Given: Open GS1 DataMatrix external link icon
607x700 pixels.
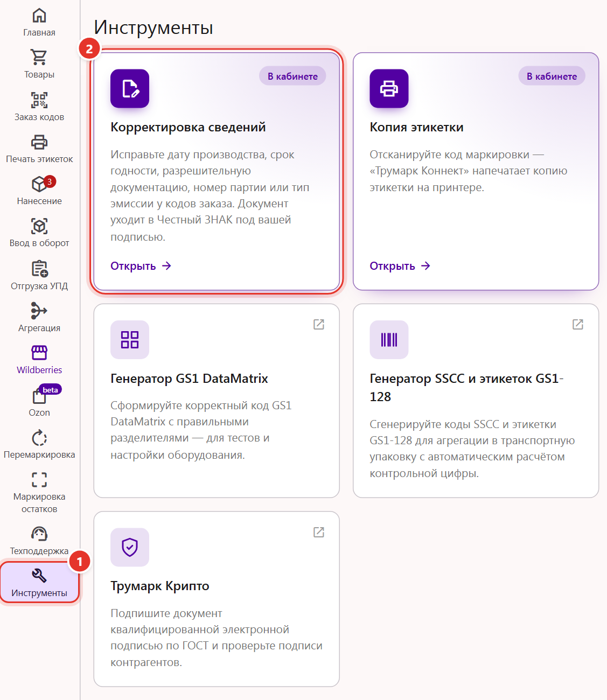Looking at the screenshot, I should 319,324.
